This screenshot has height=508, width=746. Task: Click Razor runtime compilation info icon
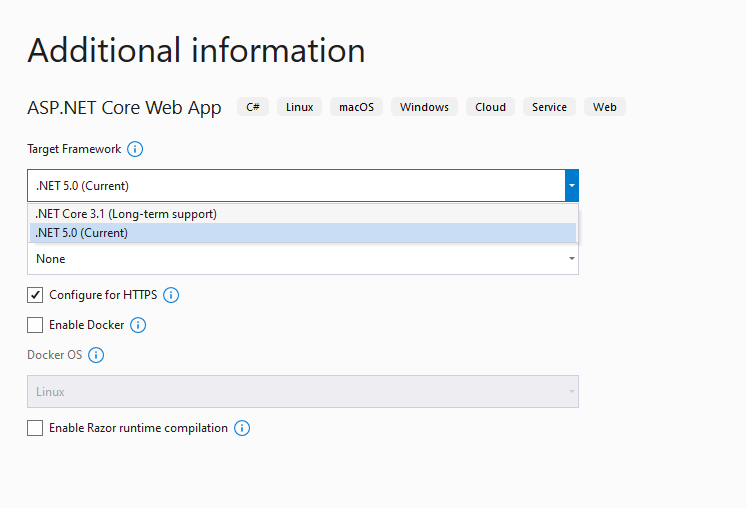pos(242,428)
